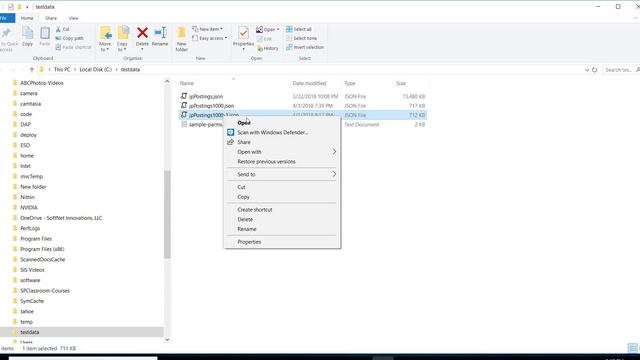
Task: Choose Scan with Windows Defender
Action: [282, 132]
